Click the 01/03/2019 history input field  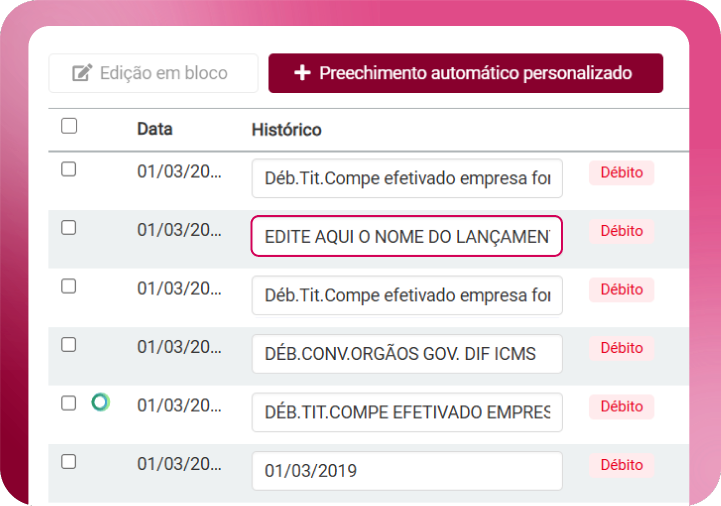[x=407, y=470]
